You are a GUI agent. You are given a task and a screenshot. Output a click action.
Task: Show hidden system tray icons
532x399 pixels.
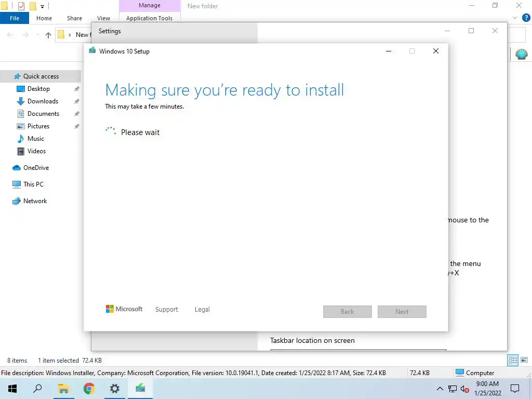[440, 389]
